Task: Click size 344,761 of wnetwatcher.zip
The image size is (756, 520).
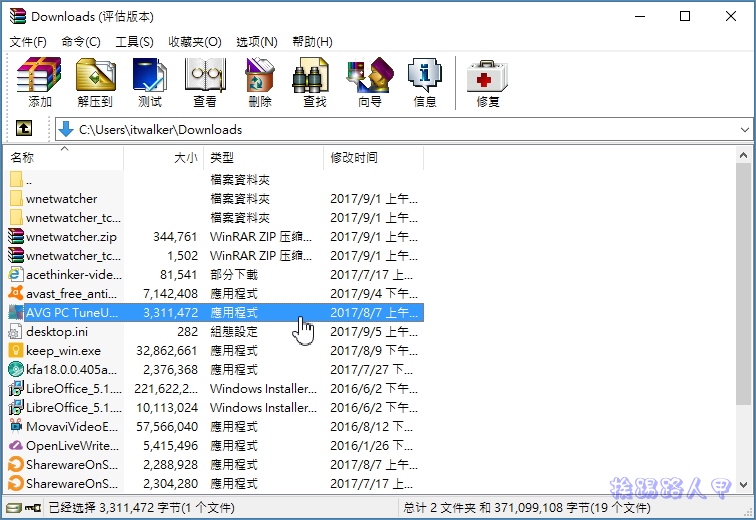Action: [x=175, y=237]
